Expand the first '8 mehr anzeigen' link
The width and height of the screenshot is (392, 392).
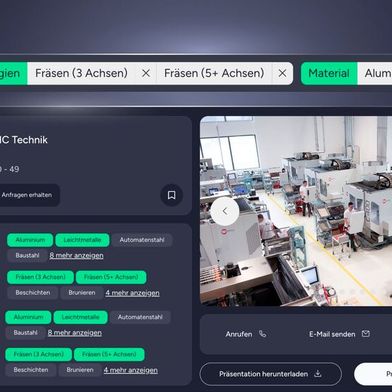tap(76, 256)
